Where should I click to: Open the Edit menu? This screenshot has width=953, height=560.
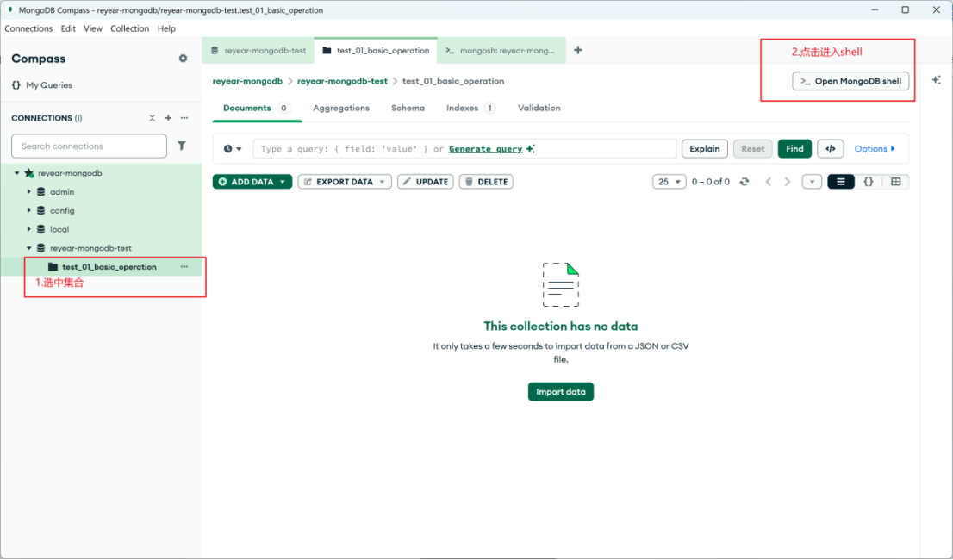click(68, 28)
